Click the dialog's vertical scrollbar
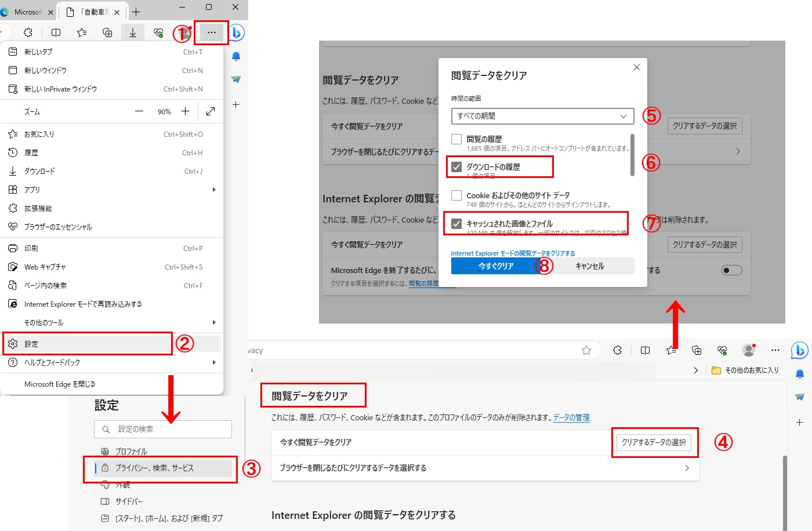 click(632, 155)
